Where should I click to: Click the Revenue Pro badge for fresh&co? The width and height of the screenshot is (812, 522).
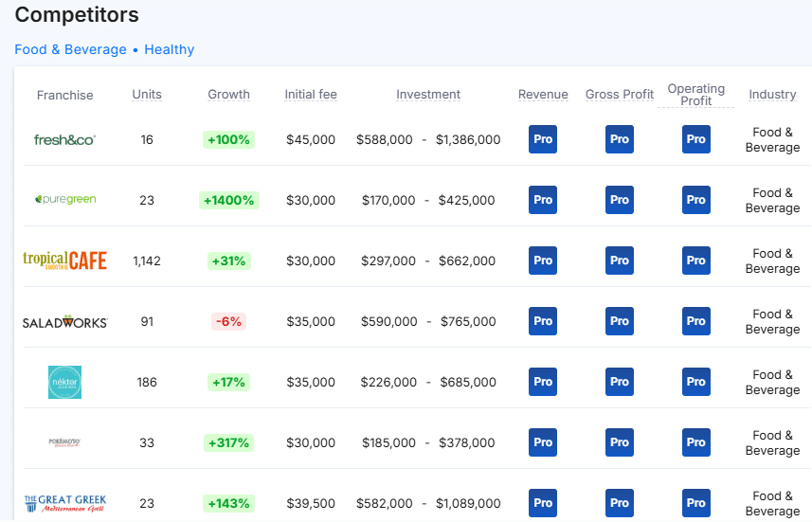[543, 139]
